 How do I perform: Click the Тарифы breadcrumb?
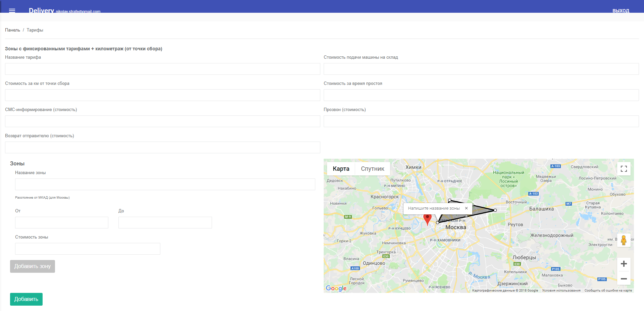pos(35,30)
